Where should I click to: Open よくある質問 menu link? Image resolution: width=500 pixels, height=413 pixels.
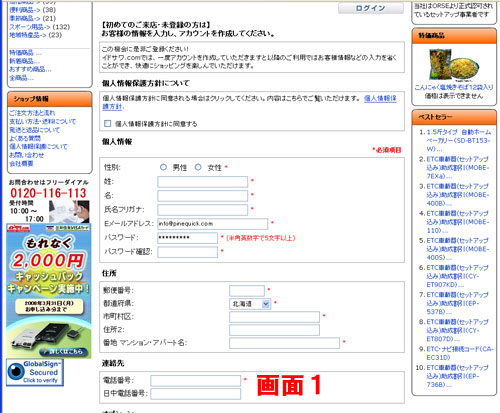click(x=25, y=138)
